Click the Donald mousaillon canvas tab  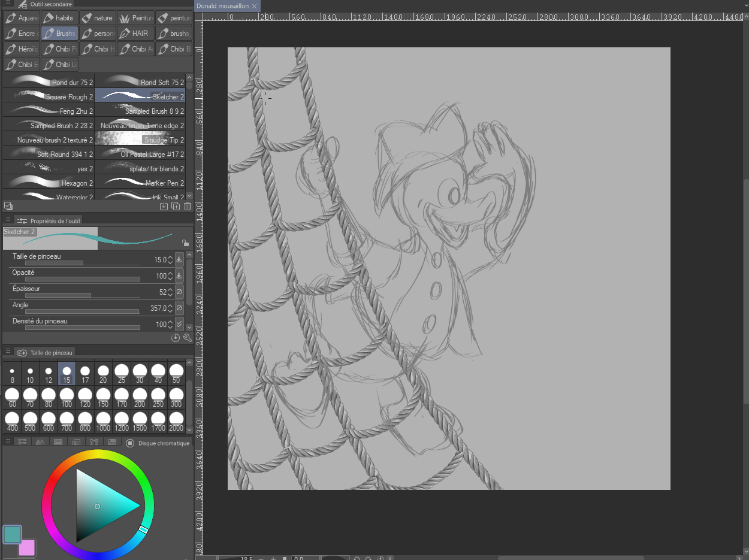point(223,6)
